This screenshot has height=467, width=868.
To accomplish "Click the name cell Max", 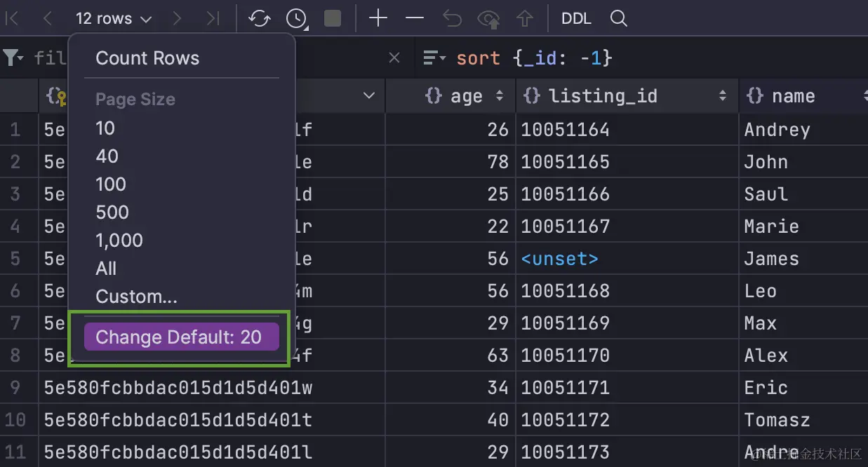I will click(x=803, y=323).
